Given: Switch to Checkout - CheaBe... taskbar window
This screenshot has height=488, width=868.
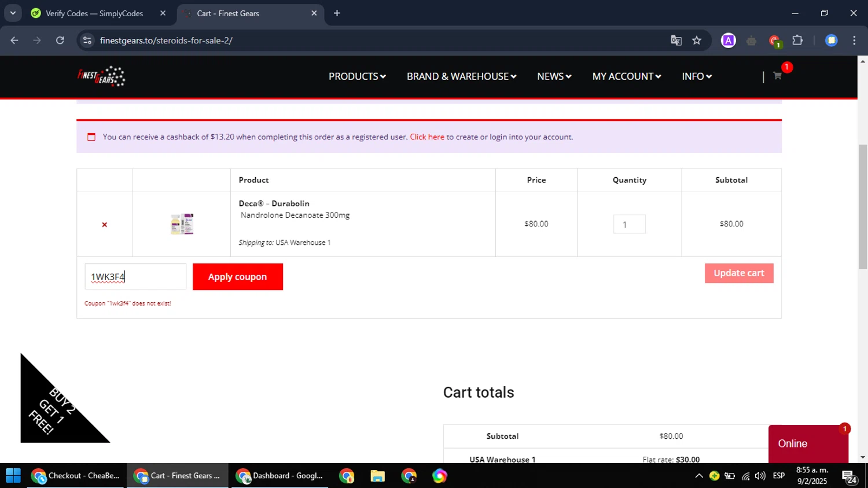Looking at the screenshot, I should pyautogui.click(x=76, y=476).
